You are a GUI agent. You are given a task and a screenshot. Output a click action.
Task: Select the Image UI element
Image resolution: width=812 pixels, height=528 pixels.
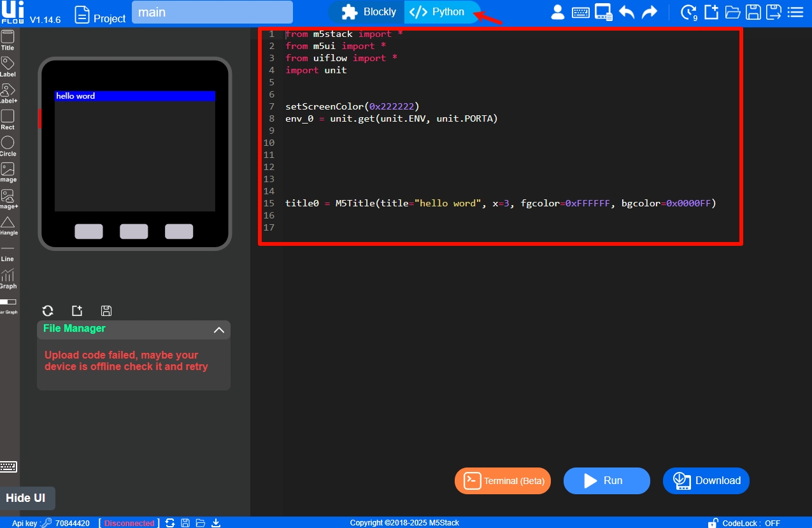click(x=8, y=173)
